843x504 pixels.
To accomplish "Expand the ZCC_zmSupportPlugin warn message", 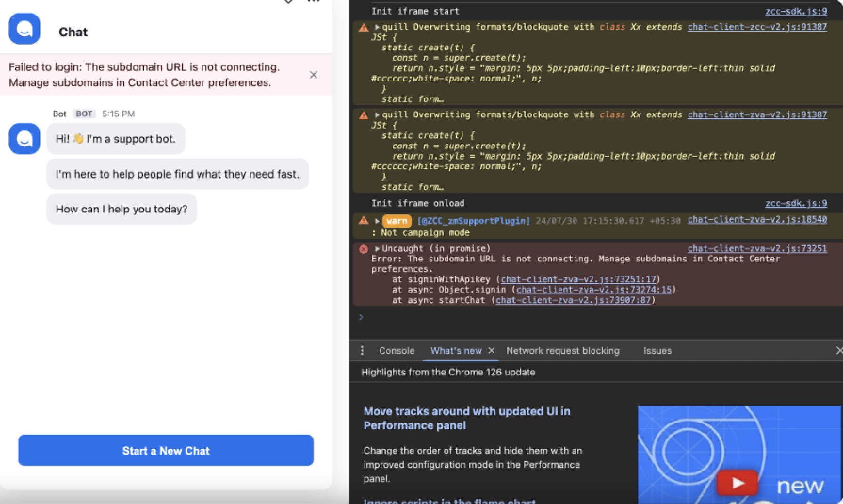I will [x=377, y=220].
